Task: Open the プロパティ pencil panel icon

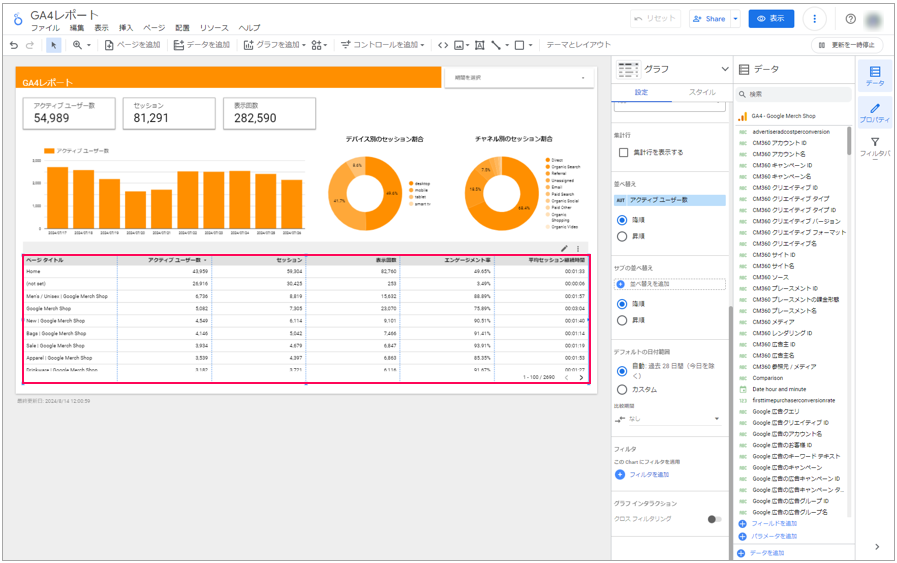Action: click(x=875, y=113)
